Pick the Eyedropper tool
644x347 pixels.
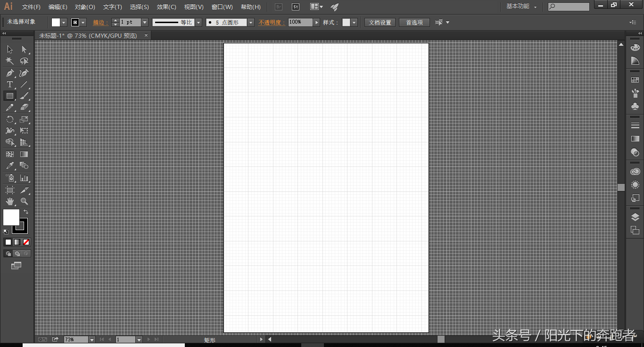click(9, 166)
